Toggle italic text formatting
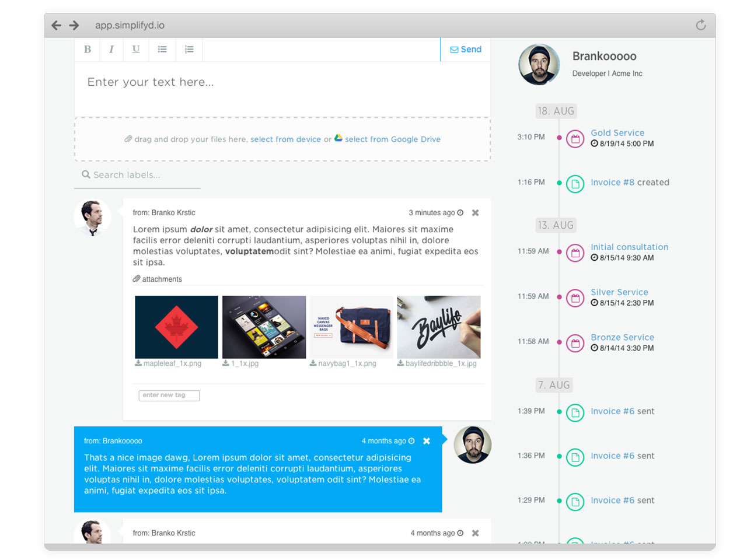The height and width of the screenshot is (560, 747). point(111,50)
